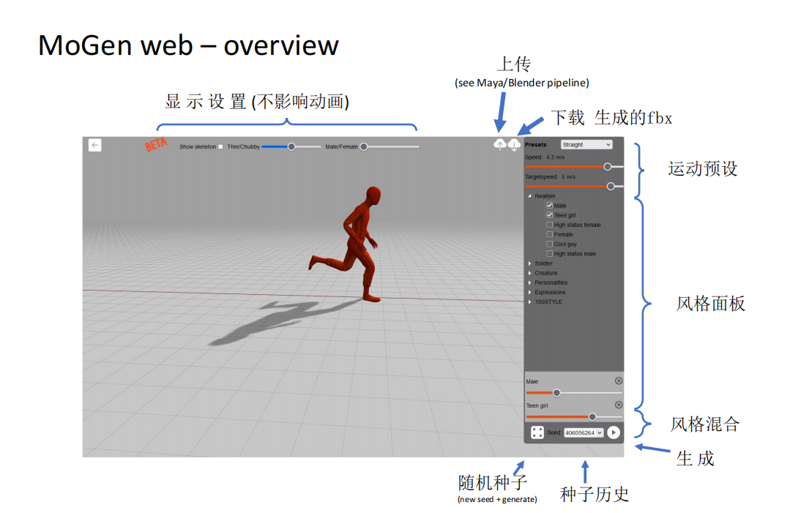Click the Speed slider handle
Image resolution: width=812 pixels, height=513 pixels.
point(608,167)
